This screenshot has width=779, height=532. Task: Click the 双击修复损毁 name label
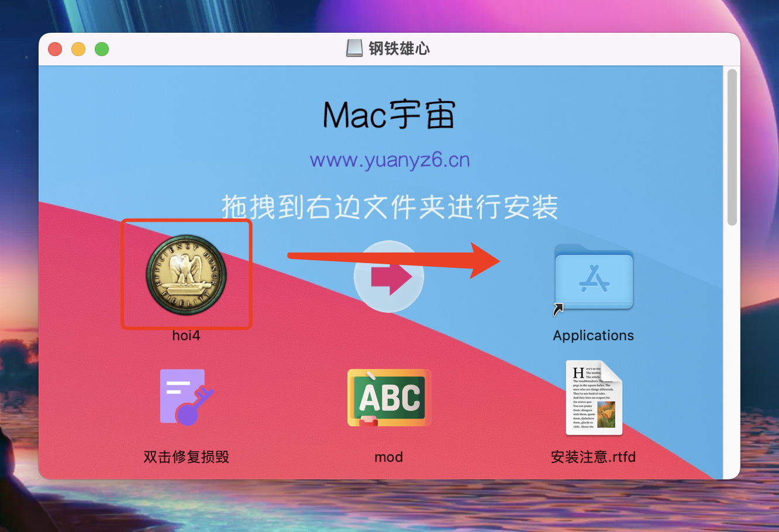click(x=186, y=457)
